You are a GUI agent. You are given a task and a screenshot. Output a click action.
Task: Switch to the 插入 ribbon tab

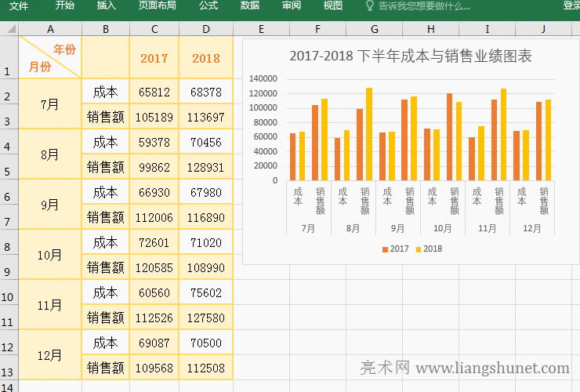click(107, 5)
